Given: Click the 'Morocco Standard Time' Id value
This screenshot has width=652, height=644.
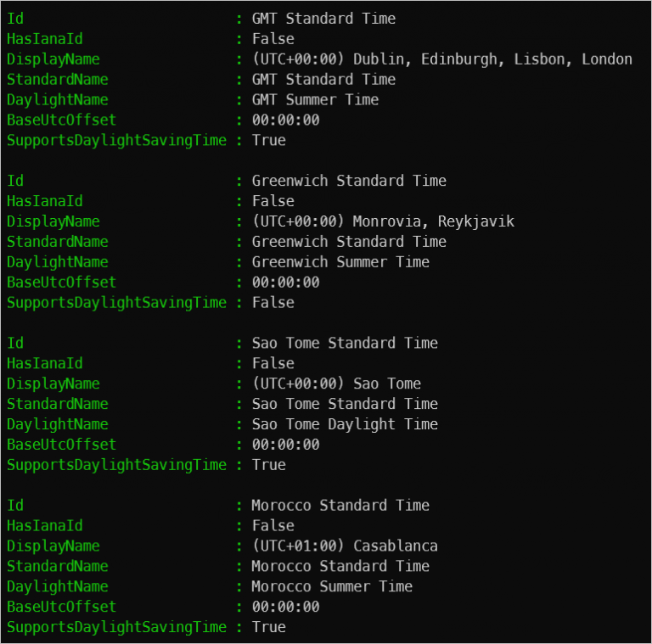Looking at the screenshot, I should (340, 506).
